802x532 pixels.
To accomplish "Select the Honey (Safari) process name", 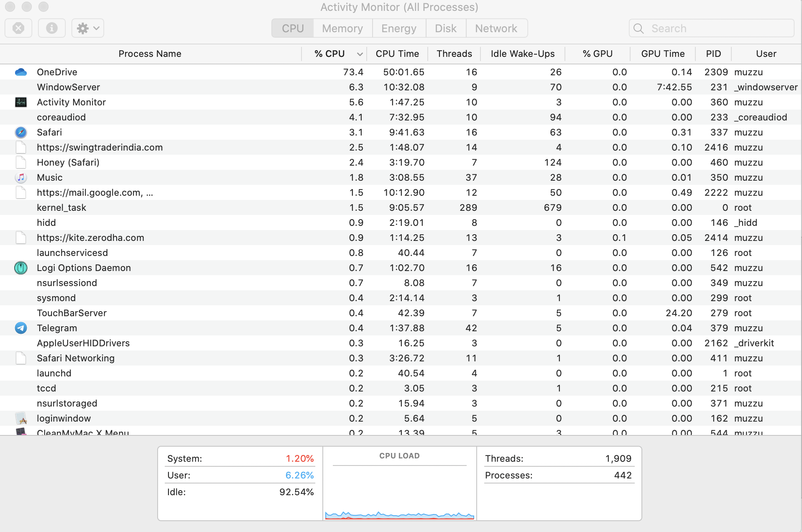I will tap(68, 162).
